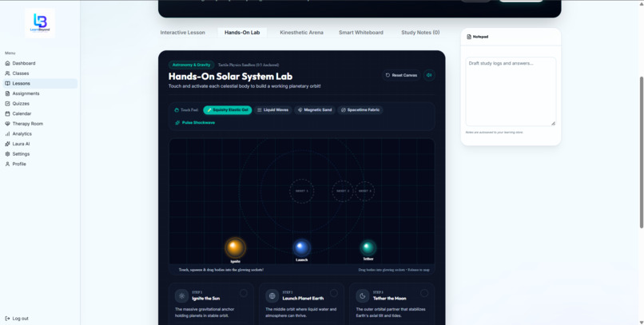Click the LearnBeyond logo
The image size is (644, 325).
tap(40, 22)
